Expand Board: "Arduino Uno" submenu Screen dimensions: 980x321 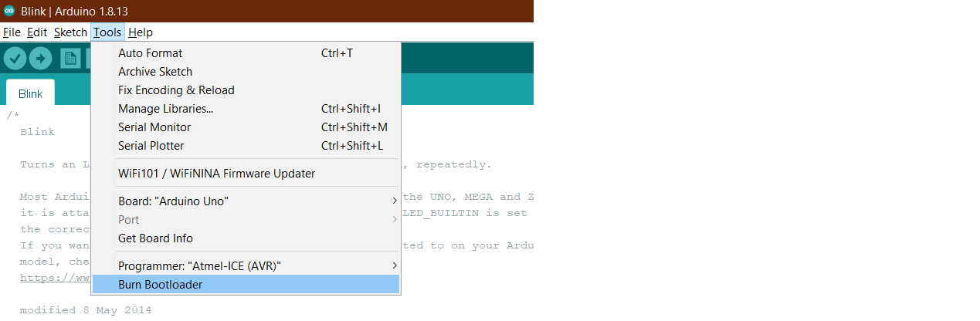[x=246, y=201]
